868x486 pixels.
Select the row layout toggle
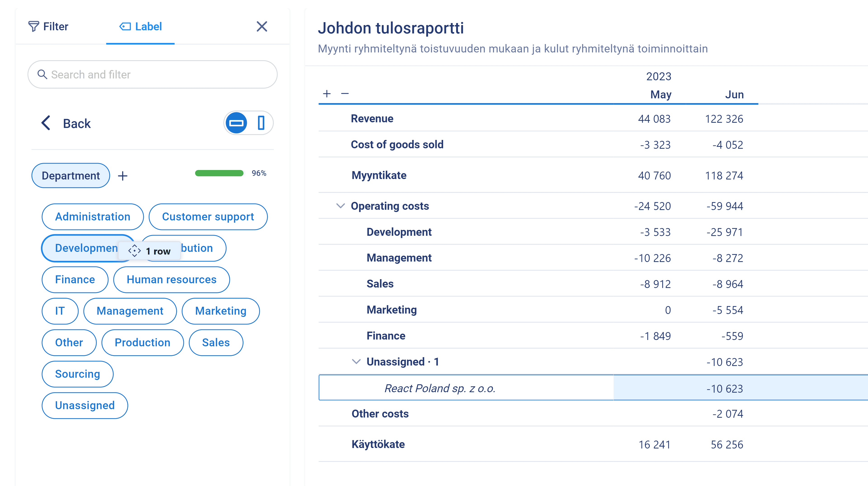(236, 123)
